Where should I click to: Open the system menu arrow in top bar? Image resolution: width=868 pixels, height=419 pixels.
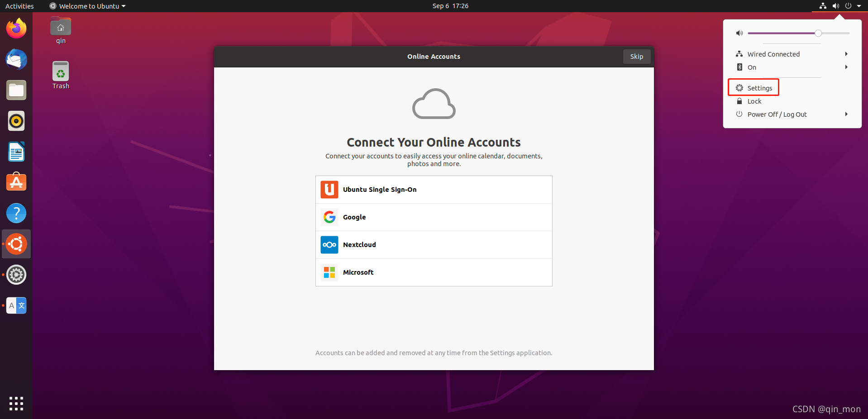859,6
